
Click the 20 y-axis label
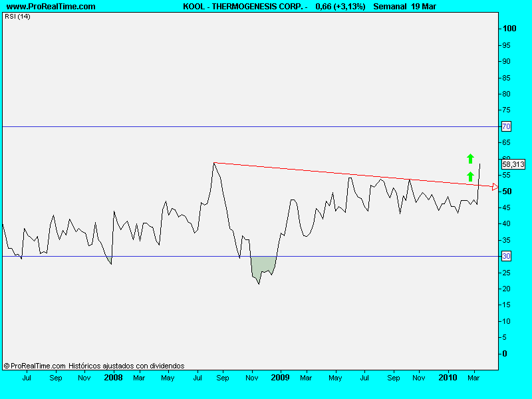(506, 289)
